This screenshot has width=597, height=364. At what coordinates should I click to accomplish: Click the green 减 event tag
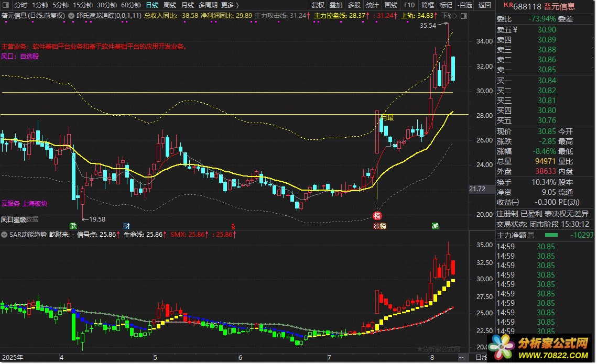click(x=435, y=226)
